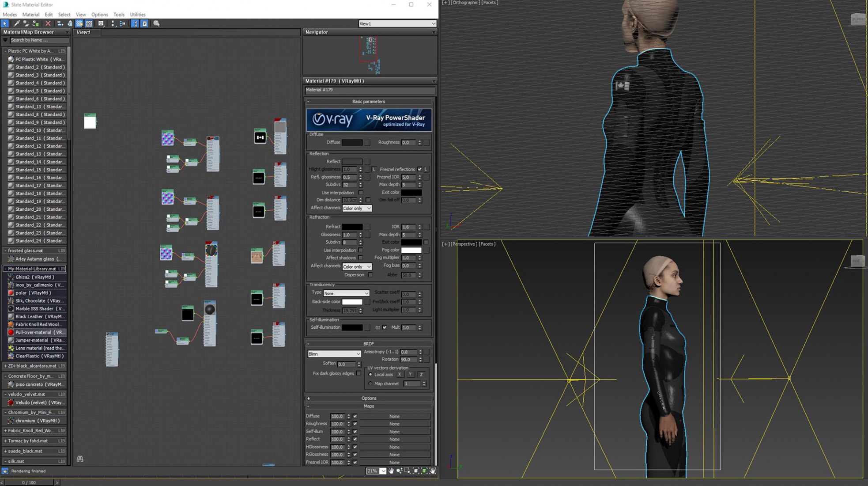Enable Use Interpolation in the Reflection section
This screenshot has width=868, height=486.
pos(361,193)
